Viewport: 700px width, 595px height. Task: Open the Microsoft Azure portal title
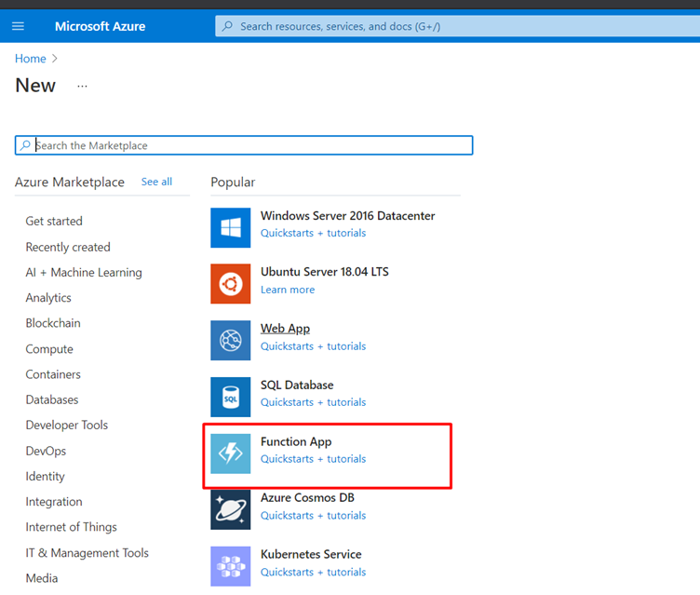(100, 26)
